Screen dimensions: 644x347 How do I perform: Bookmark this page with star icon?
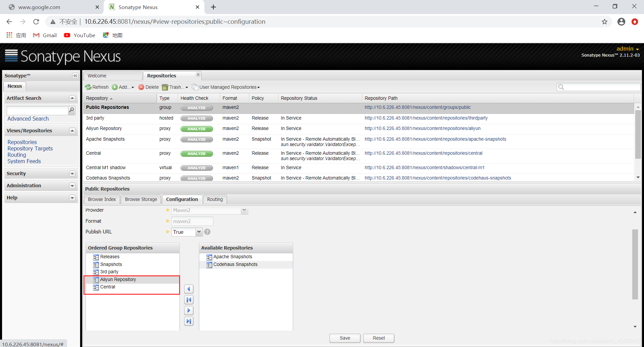604,22
